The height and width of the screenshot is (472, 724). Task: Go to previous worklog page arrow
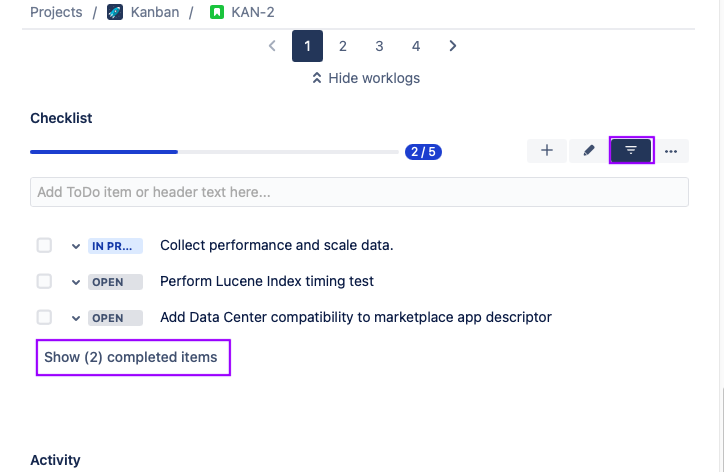[272, 46]
